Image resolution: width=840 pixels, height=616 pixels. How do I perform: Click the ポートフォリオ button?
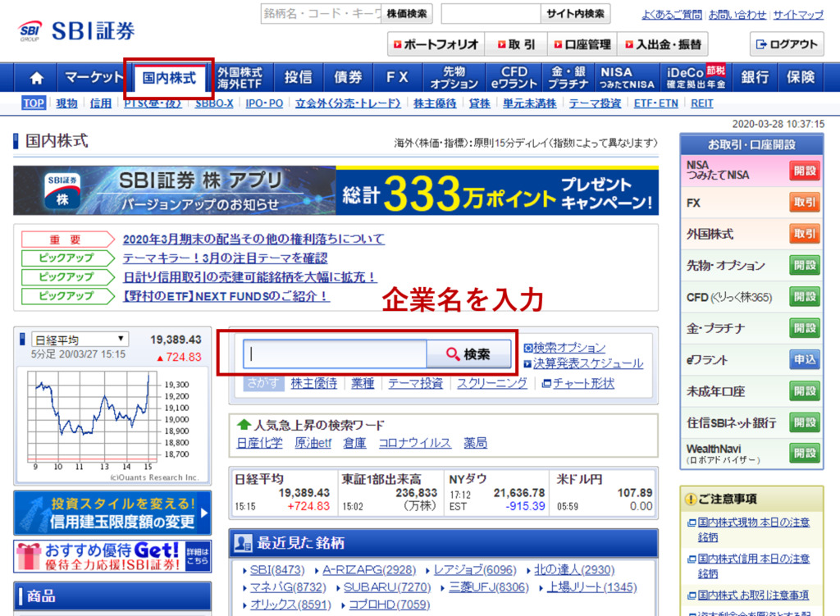(x=435, y=44)
